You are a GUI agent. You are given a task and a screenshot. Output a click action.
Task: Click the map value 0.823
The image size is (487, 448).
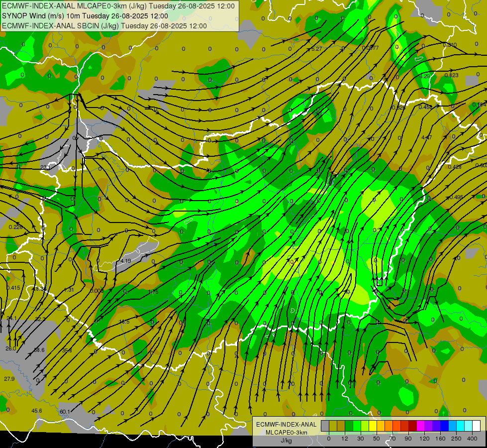(451, 75)
